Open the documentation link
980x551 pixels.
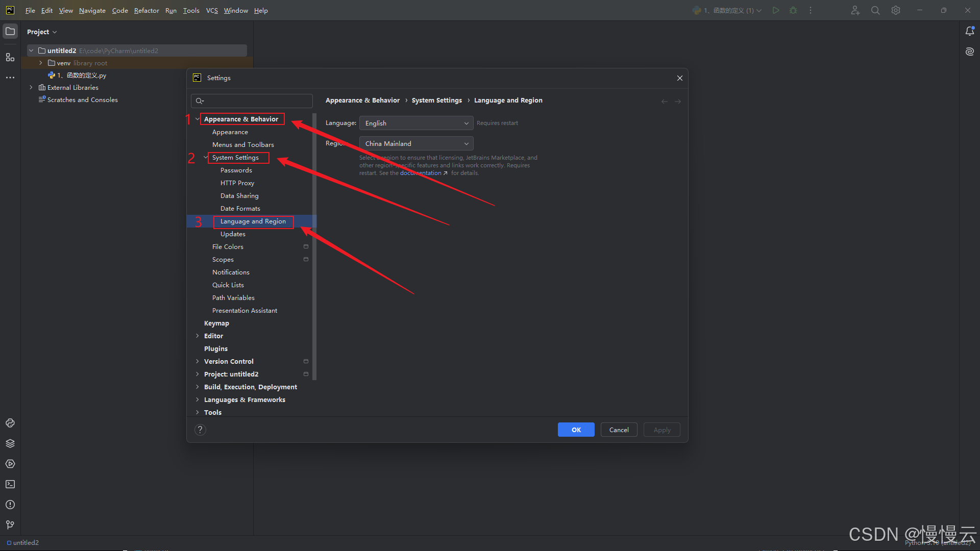coord(421,173)
